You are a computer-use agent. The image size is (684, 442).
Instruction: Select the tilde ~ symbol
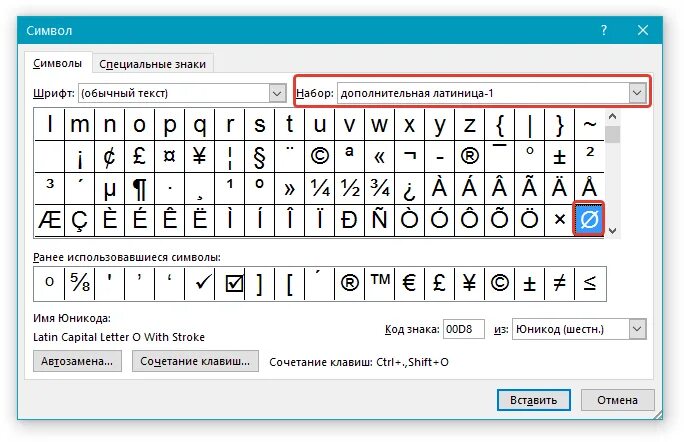tap(589, 125)
